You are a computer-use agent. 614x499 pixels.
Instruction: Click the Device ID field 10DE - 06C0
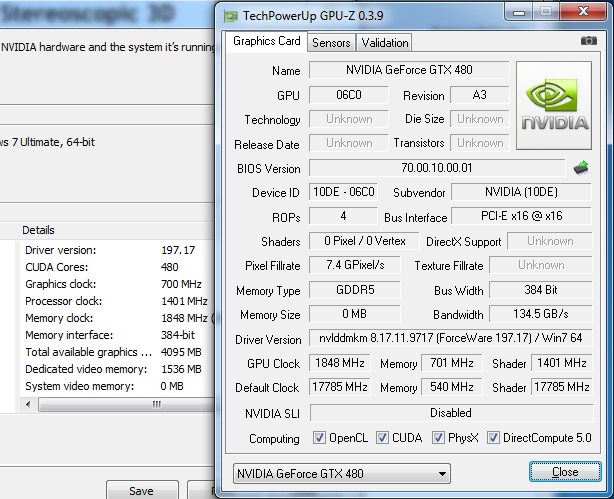tap(343, 192)
